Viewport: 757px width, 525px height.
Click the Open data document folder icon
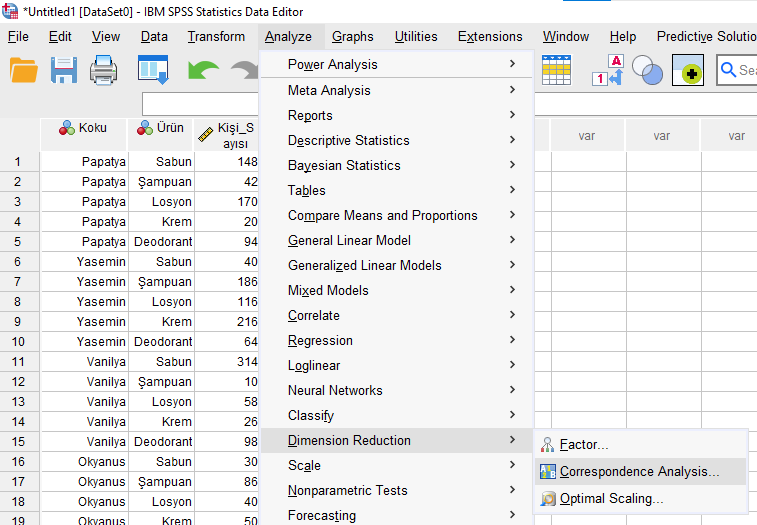coord(23,71)
